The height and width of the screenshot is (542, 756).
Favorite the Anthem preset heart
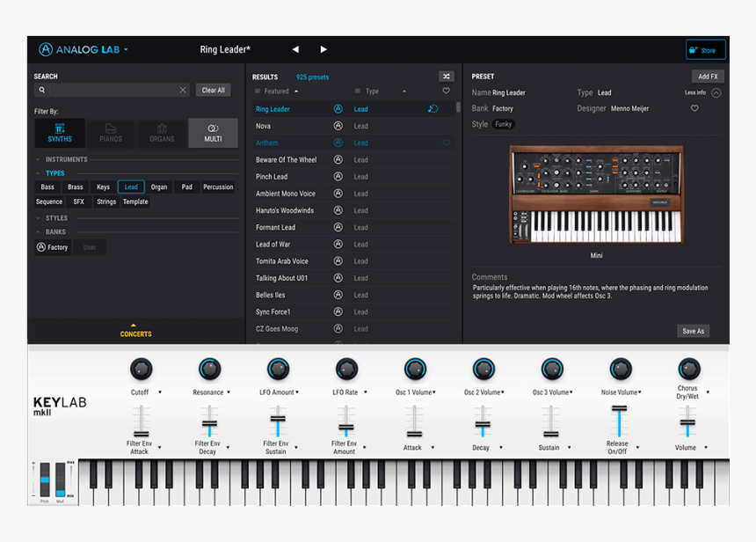tap(446, 143)
